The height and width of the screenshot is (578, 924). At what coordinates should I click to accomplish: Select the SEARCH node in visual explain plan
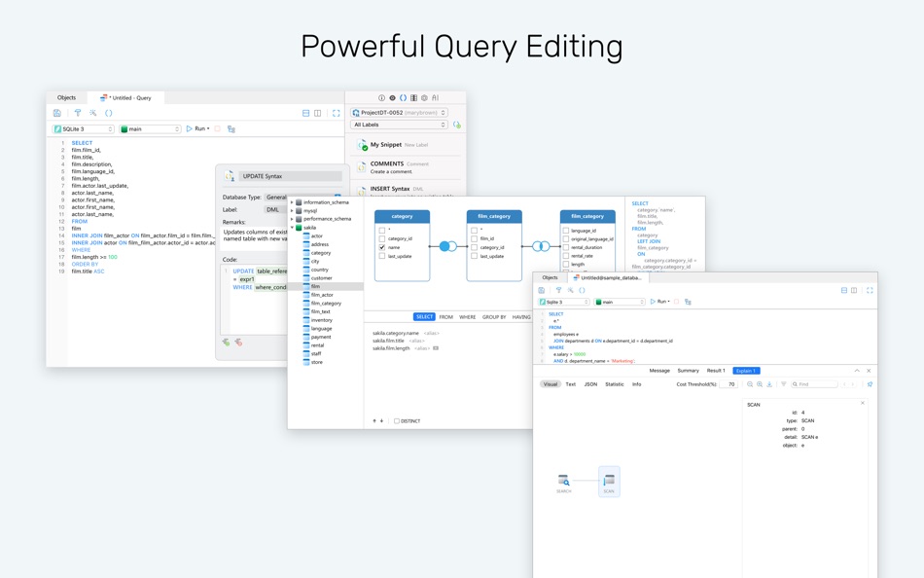564,483
